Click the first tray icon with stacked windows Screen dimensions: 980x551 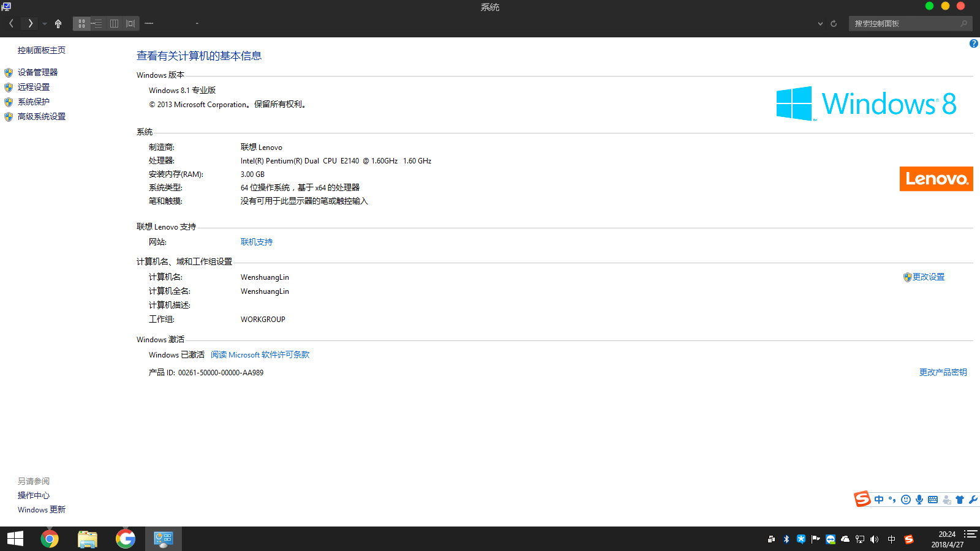pyautogui.click(x=771, y=539)
